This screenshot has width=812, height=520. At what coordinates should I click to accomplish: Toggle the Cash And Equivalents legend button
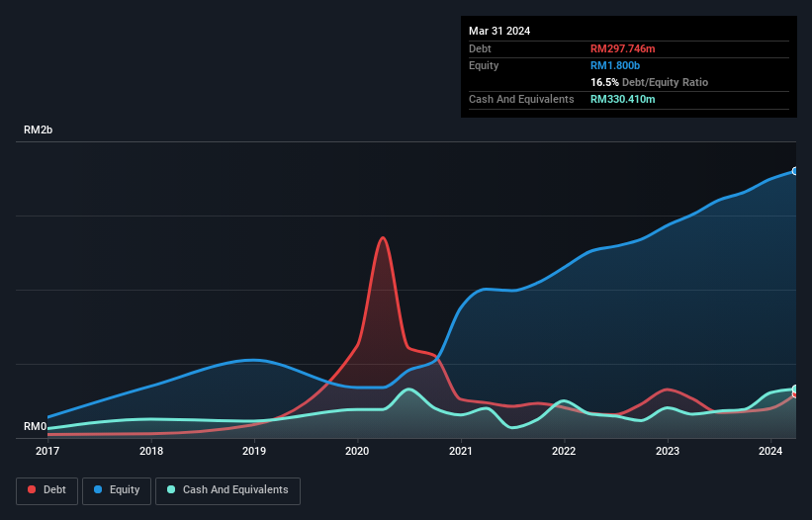[227, 490]
